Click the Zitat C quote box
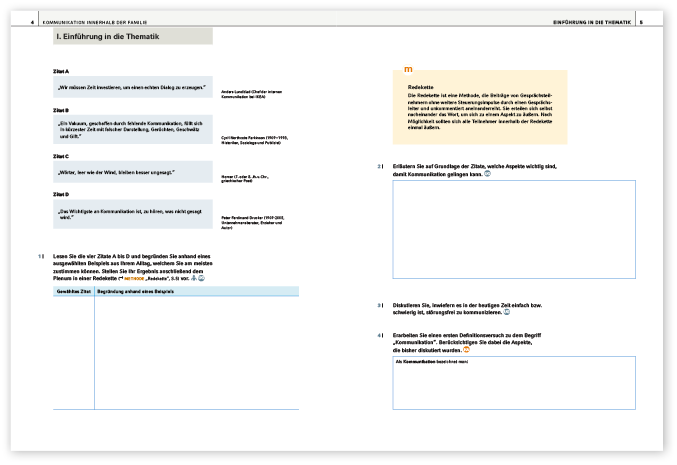 tap(132, 172)
